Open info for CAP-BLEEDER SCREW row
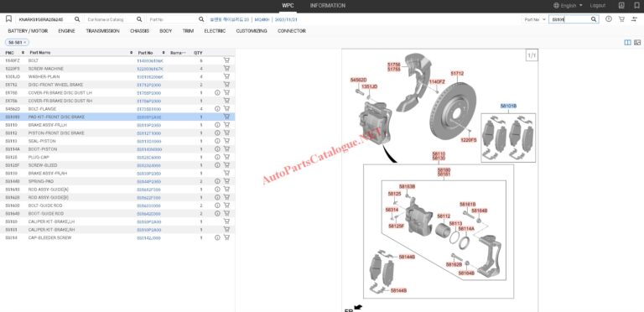644x312 pixels. tap(217, 237)
